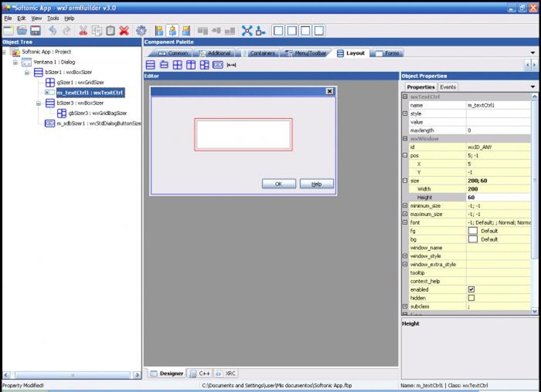Align the control to the right

[186, 31]
